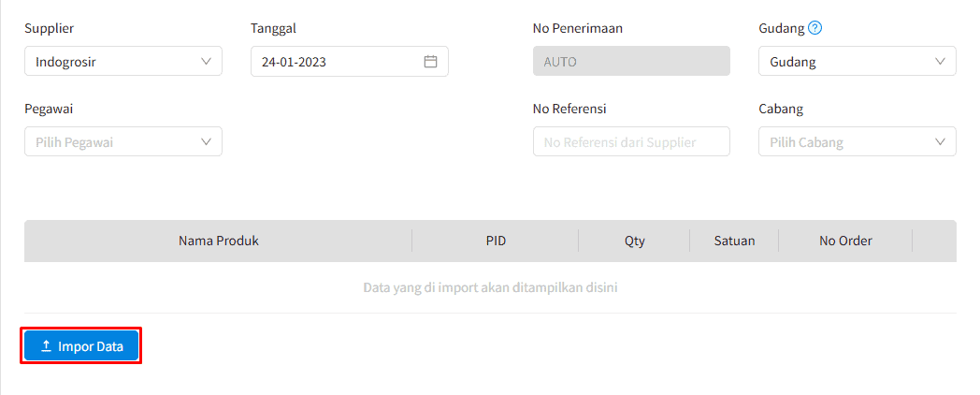
Task: Open the calendar icon in Tanggal field
Action: coord(430,62)
